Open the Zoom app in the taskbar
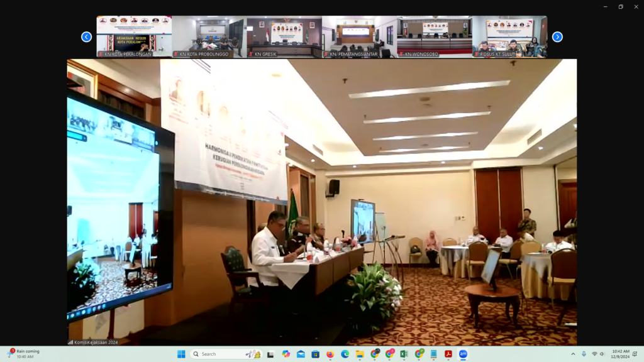The image size is (644, 362). [x=463, y=354]
